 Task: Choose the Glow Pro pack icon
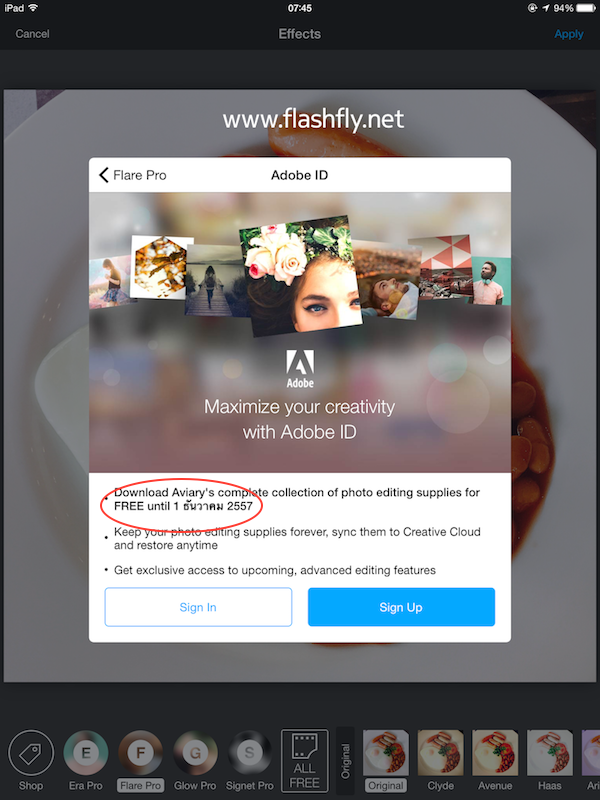pos(195,752)
